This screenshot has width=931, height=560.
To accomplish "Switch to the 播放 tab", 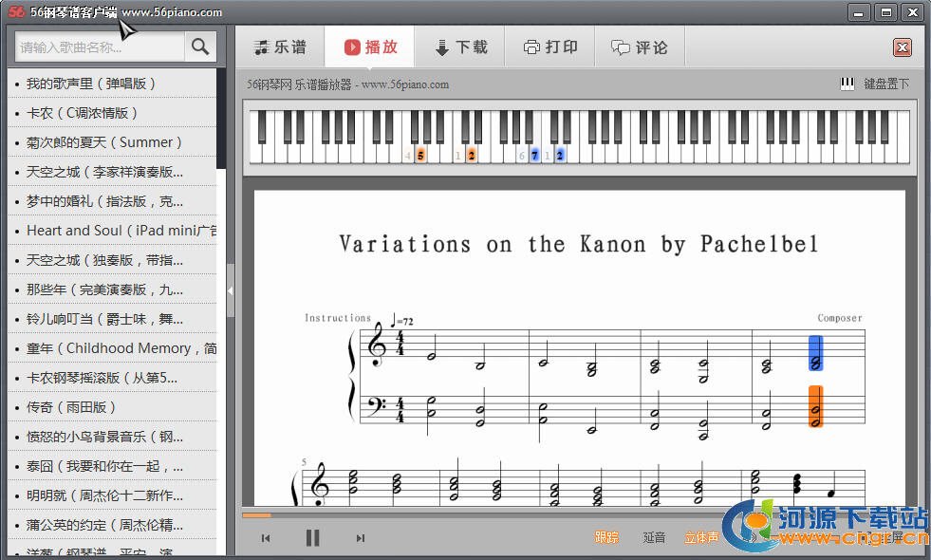I will click(370, 47).
